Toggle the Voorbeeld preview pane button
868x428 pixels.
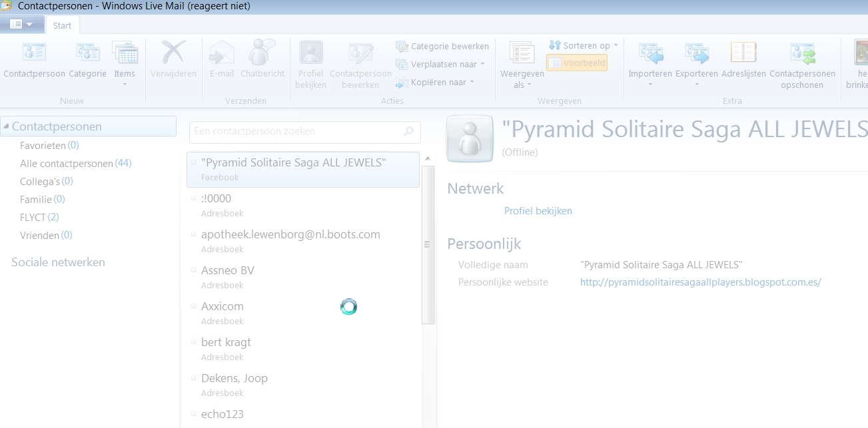577,63
